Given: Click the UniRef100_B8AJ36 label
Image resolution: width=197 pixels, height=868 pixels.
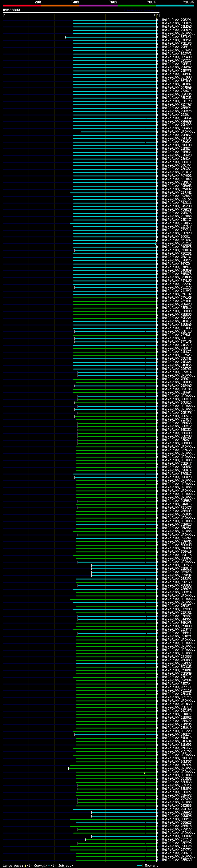Looking at the screenshot, I should pyautogui.click(x=176, y=94).
